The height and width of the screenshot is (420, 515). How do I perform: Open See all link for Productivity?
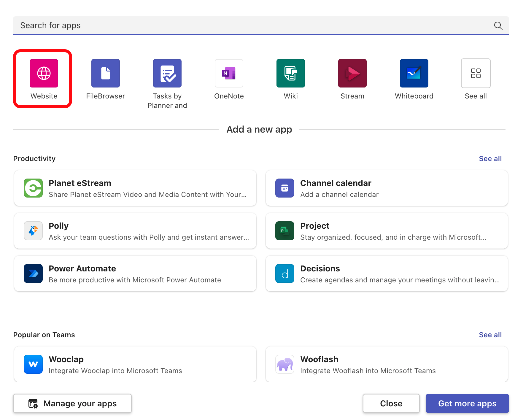tap(490, 159)
